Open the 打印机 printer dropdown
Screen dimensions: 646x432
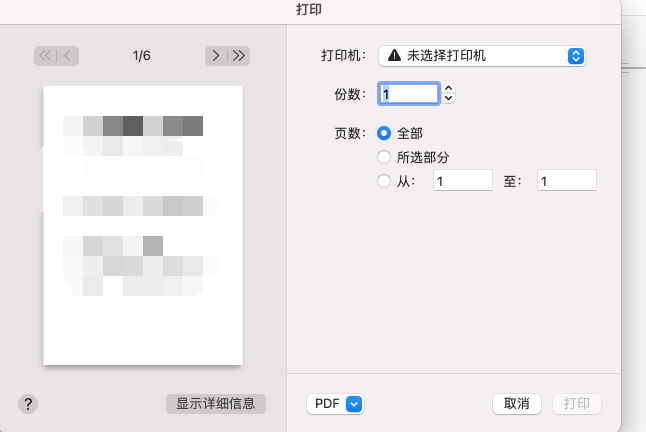pos(482,56)
